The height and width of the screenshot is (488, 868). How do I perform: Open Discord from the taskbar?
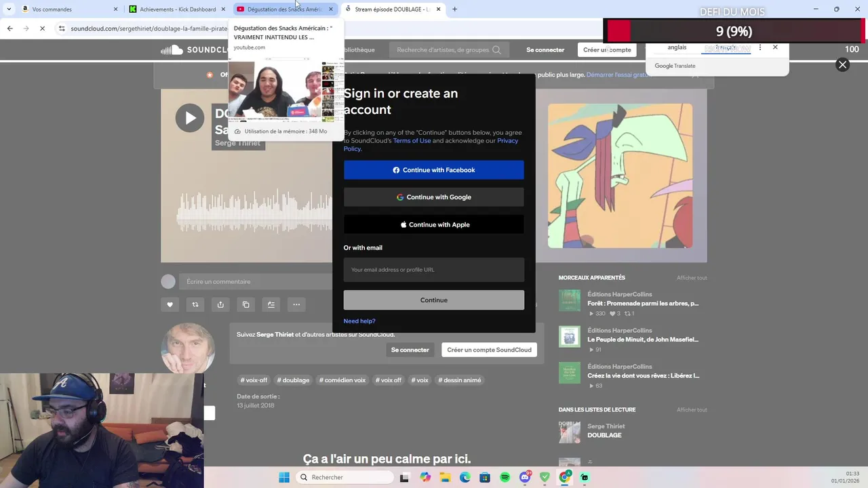(525, 477)
